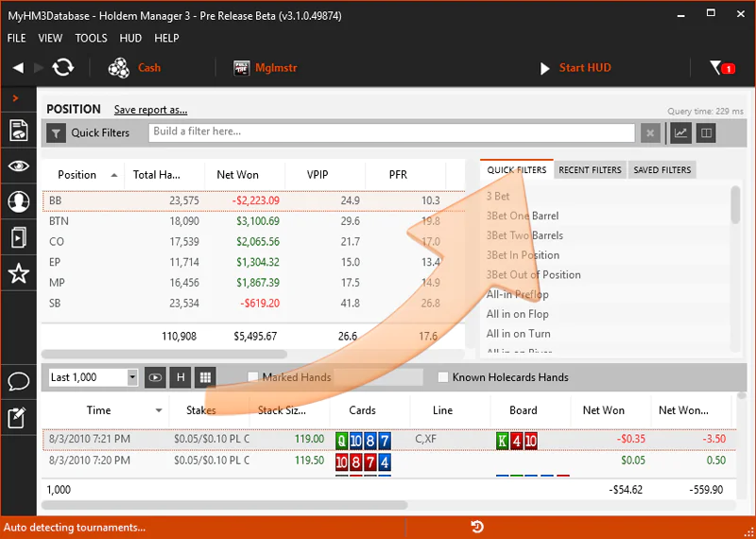Toggle the split panel layout icon
The image size is (756, 539).
(x=706, y=133)
